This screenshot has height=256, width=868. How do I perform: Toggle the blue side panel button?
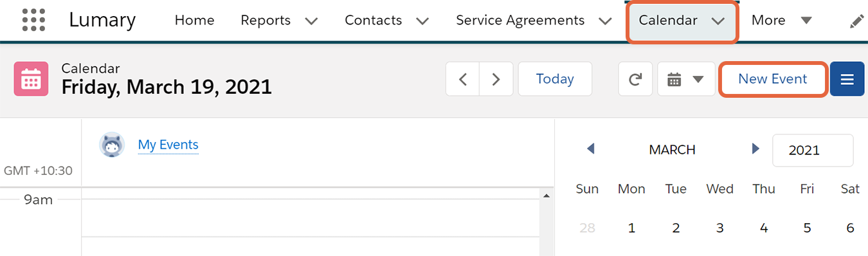pyautogui.click(x=847, y=79)
